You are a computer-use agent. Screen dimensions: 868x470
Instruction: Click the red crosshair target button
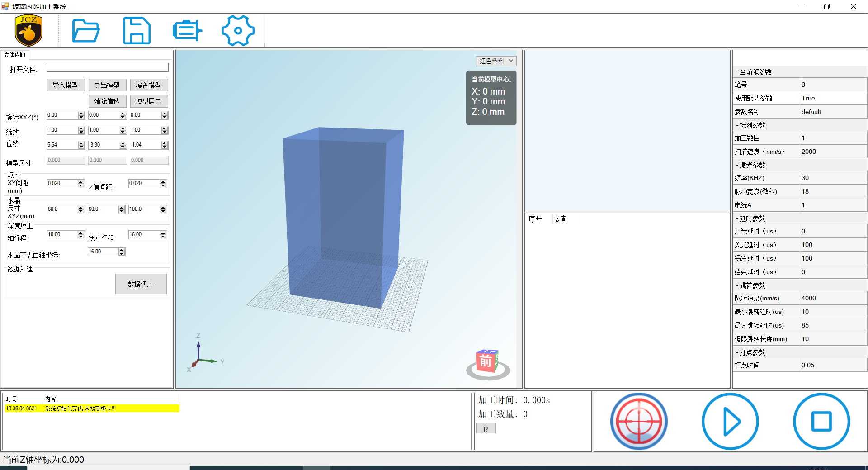[x=638, y=421]
